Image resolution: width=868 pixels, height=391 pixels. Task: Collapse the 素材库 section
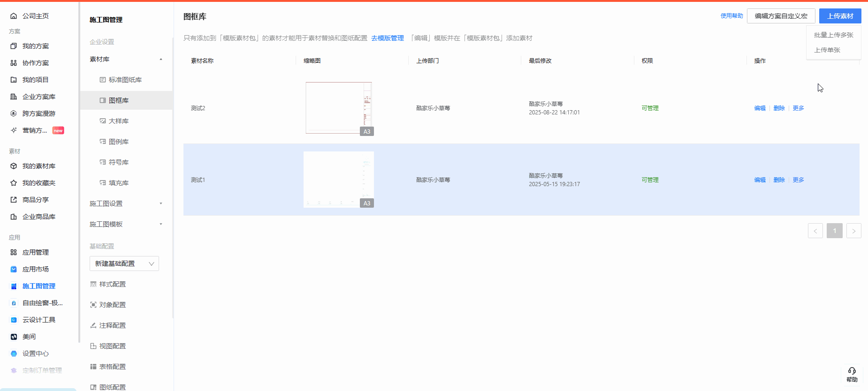(x=161, y=59)
